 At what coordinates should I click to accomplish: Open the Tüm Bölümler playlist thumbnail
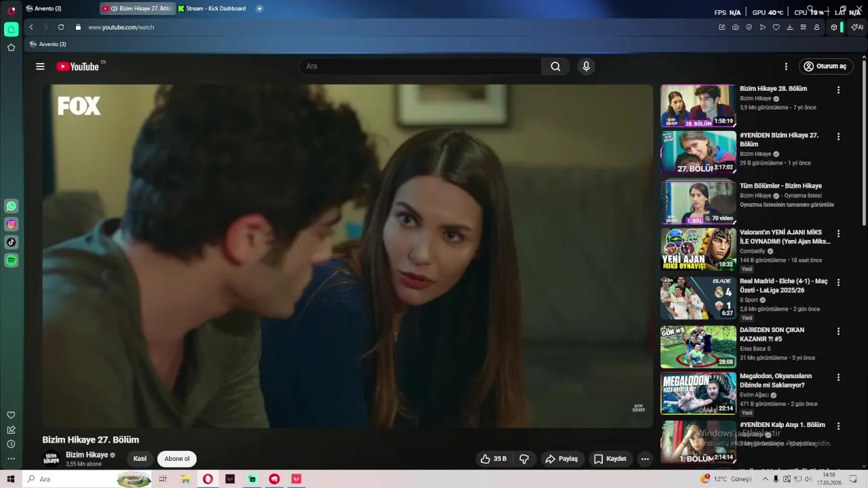click(698, 202)
